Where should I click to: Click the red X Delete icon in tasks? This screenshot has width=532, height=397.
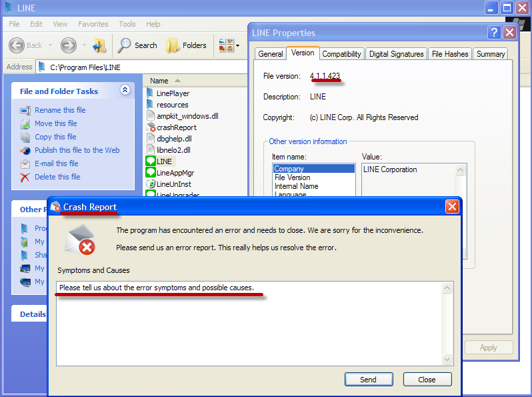pos(25,177)
